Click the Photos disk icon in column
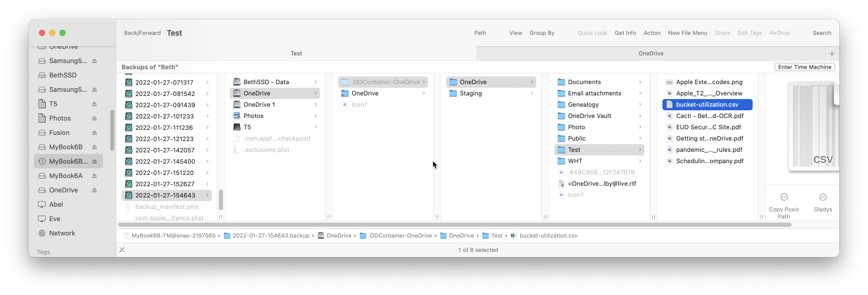 (237, 115)
